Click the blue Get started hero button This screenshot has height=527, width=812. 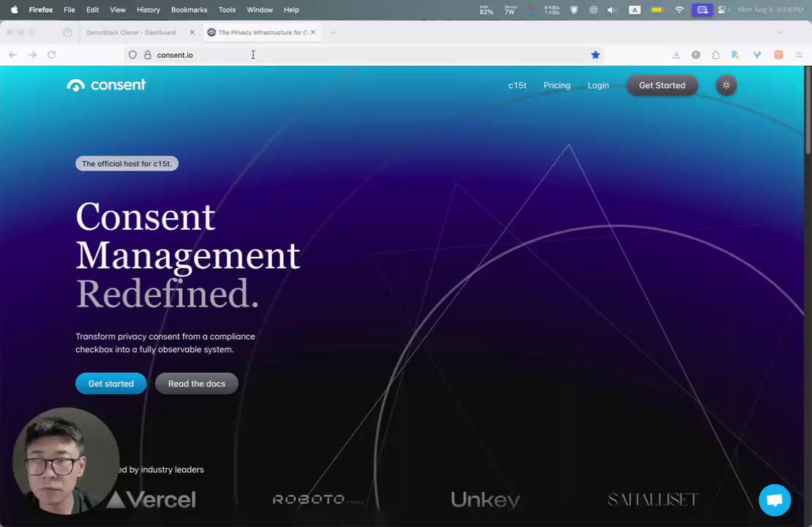point(110,384)
